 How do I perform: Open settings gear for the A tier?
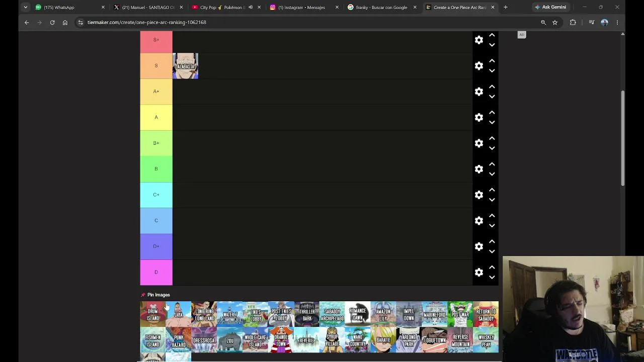coord(479,117)
